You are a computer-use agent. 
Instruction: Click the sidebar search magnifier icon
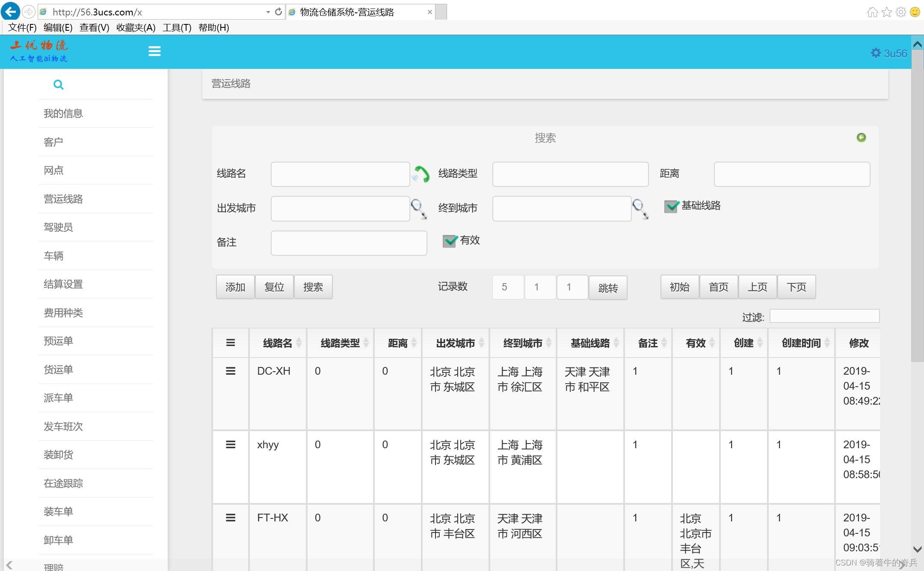pyautogui.click(x=59, y=85)
